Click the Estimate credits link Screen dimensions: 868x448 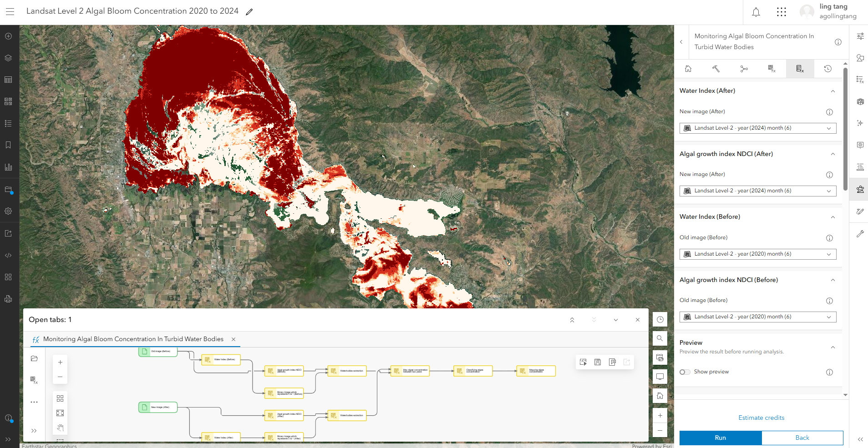(x=761, y=418)
